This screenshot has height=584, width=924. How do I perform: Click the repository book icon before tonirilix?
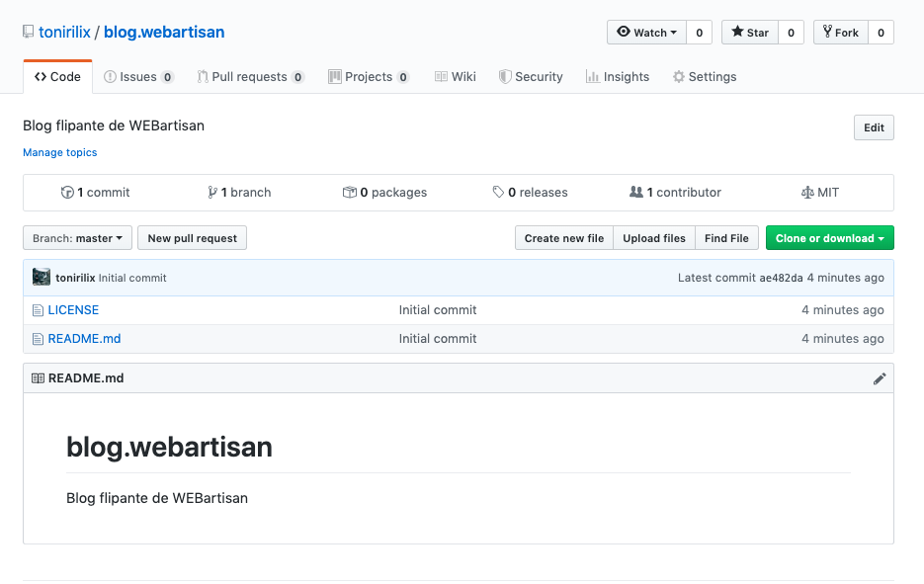pos(27,31)
